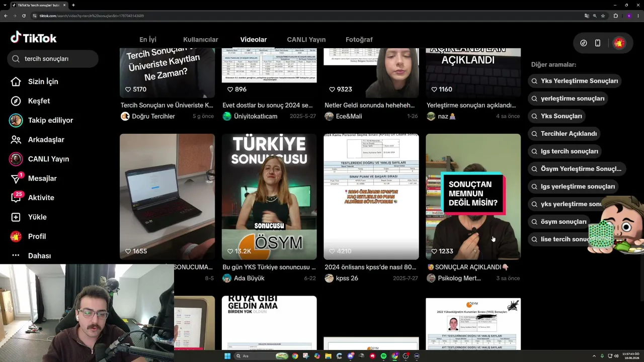The height and width of the screenshot is (362, 644).
Task: Open Profil page from sidebar
Action: tap(28, 236)
